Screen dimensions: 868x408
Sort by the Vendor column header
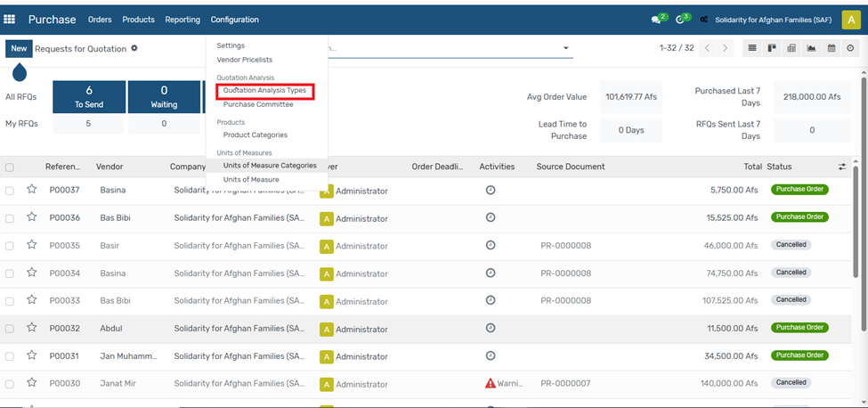(110, 167)
